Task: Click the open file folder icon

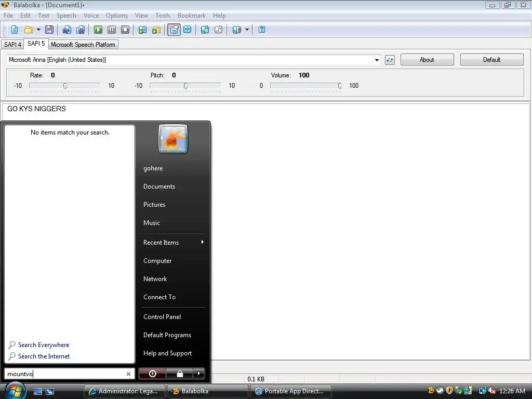Action: 29,30
